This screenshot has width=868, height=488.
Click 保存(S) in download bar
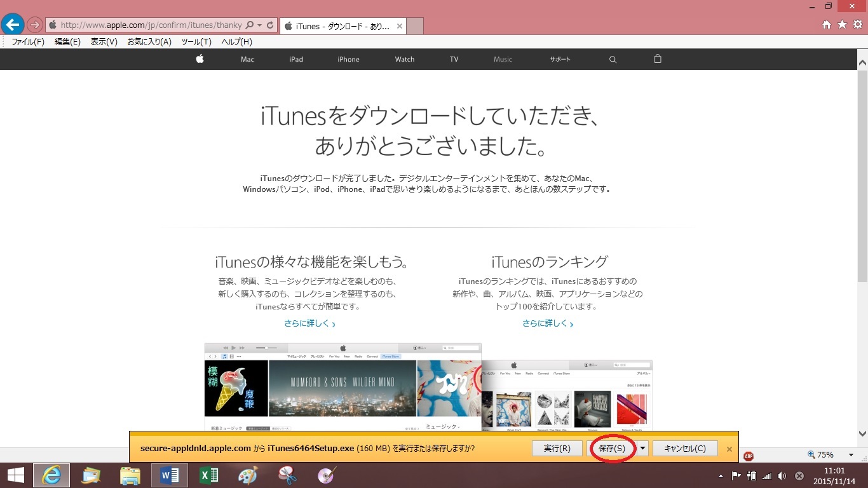click(612, 448)
